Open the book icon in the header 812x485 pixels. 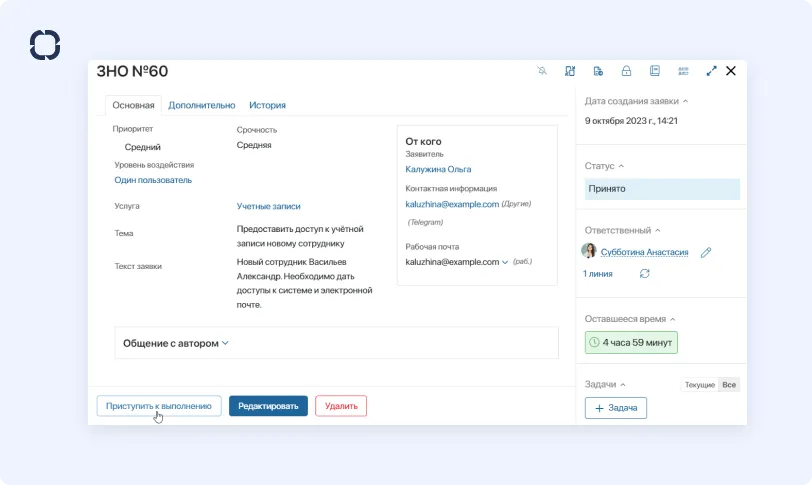(x=655, y=71)
